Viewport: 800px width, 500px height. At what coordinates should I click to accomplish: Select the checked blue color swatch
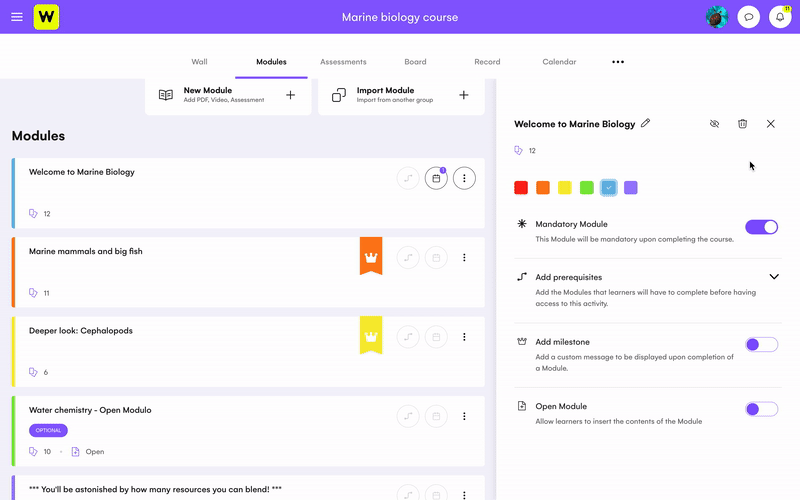(609, 188)
